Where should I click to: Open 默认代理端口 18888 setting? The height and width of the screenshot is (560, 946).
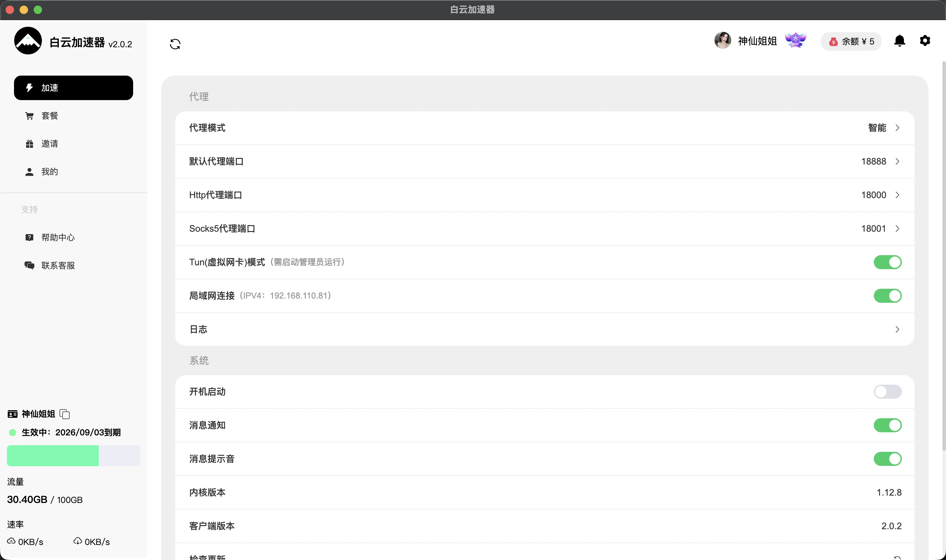(880, 161)
